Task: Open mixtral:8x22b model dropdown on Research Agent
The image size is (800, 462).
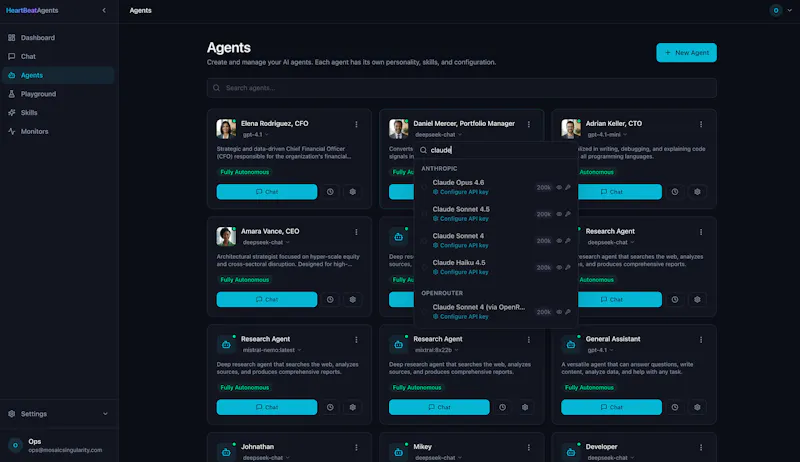Action: coord(437,350)
